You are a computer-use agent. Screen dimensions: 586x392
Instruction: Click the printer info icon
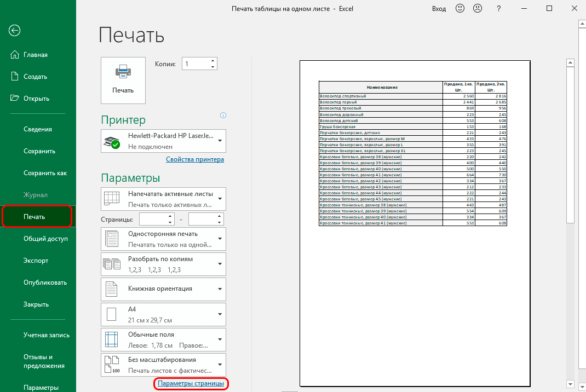[223, 115]
